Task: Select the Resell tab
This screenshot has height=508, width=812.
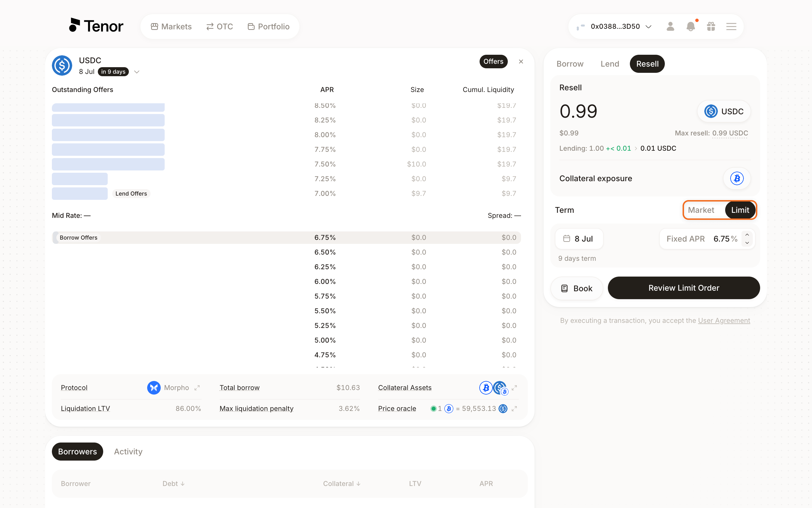Action: coord(647,64)
